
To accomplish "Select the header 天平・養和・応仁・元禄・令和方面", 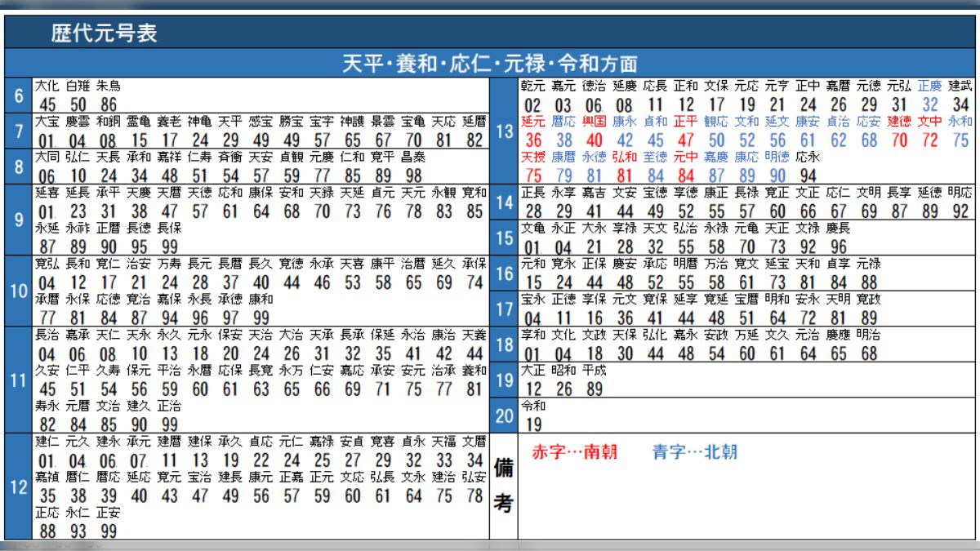I will (489, 64).
